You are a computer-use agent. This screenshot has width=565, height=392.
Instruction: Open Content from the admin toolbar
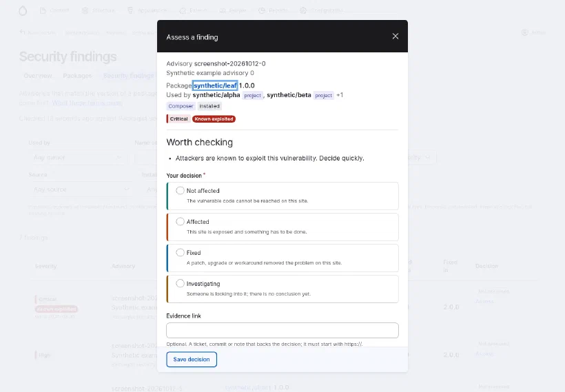[x=54, y=10]
